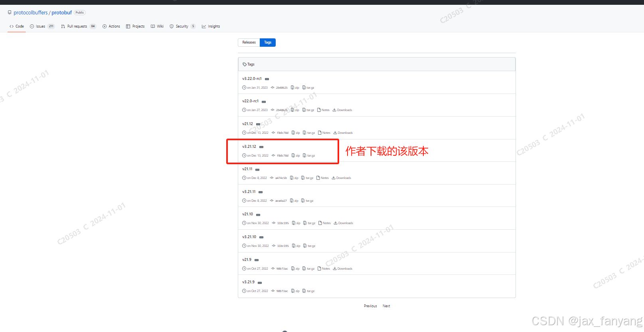Open Notes for v21.9

click(x=324, y=268)
